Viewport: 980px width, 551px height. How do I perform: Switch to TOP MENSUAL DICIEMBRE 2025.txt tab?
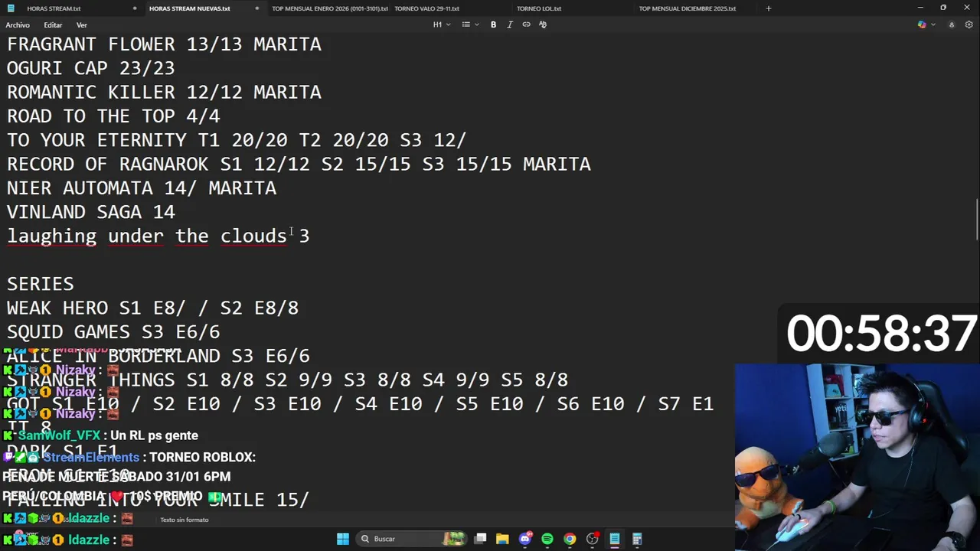click(x=688, y=8)
